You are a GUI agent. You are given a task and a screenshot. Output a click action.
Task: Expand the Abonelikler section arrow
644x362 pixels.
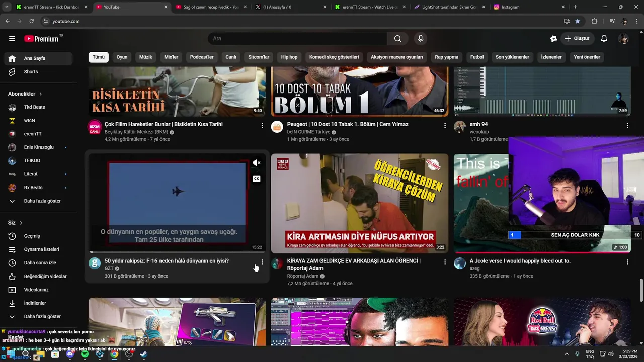pos(41,94)
